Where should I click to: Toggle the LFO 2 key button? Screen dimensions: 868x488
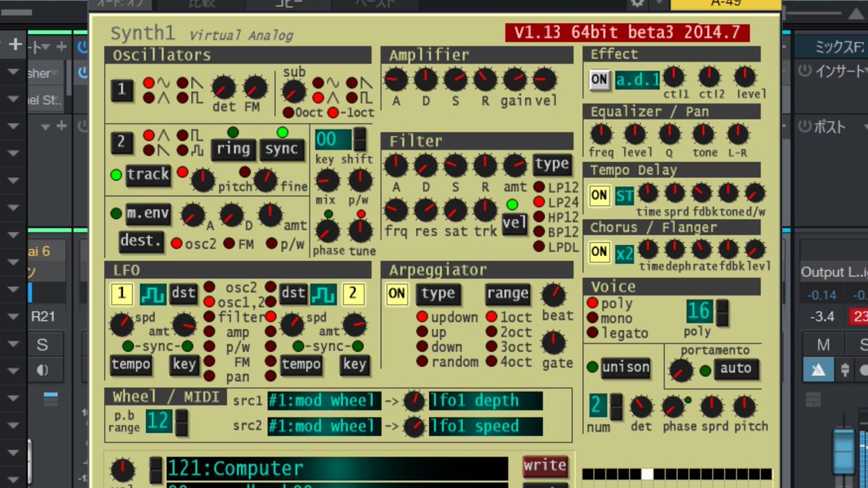point(354,365)
